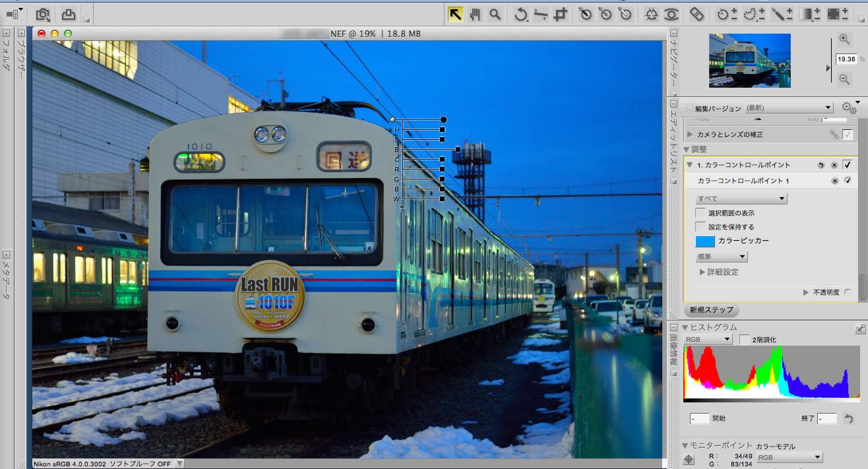Collapse step 1 カラーコントロールポイント

[x=690, y=165]
